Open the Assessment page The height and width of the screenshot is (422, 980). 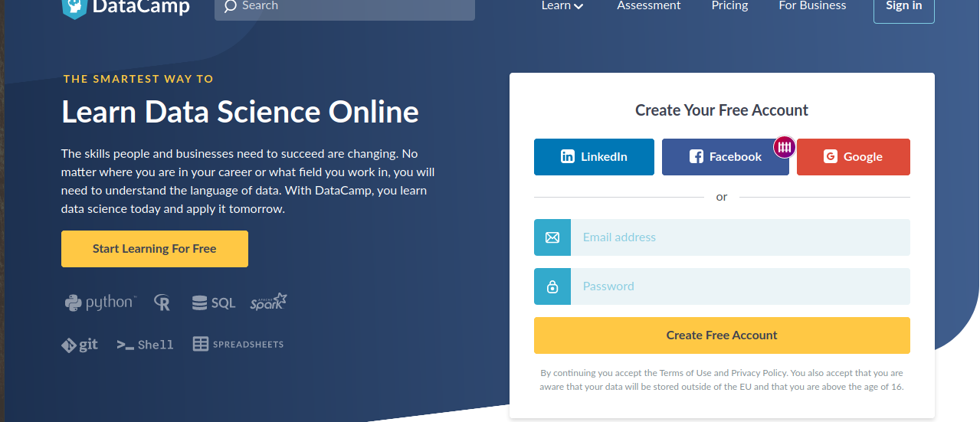pyautogui.click(x=649, y=5)
